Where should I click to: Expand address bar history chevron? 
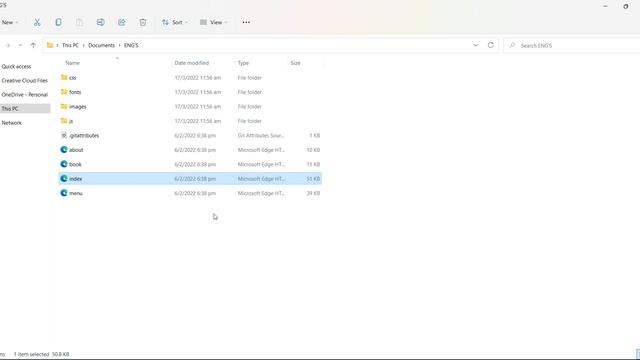[x=476, y=45]
